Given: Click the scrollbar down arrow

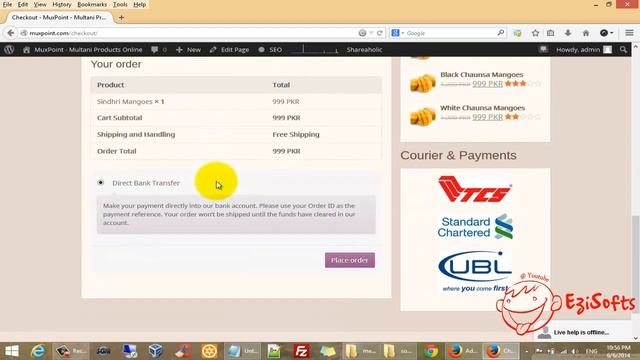Looking at the screenshot, I should coord(636,338).
